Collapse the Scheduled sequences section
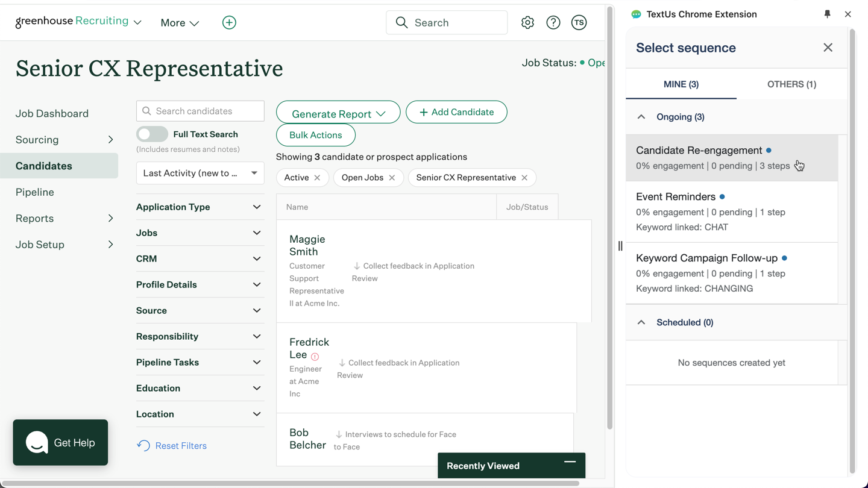868x488 pixels. [641, 322]
